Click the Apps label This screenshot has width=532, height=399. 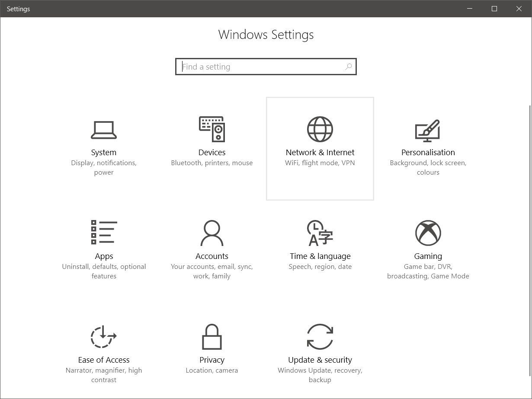[104, 256]
